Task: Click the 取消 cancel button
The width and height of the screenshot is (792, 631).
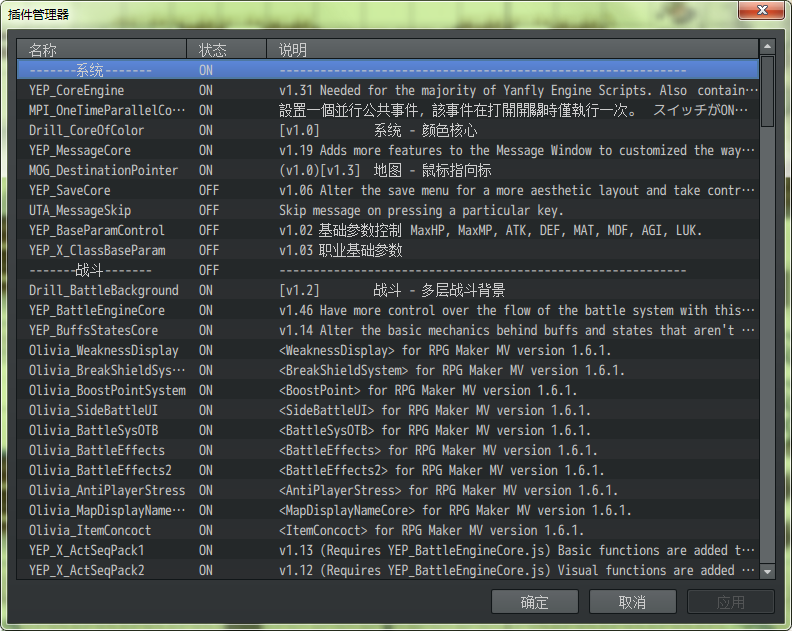Action: (x=632, y=602)
